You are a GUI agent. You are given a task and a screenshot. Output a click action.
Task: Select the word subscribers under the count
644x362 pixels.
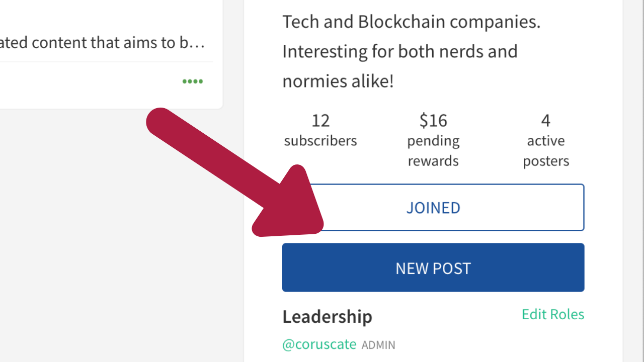[x=320, y=141]
